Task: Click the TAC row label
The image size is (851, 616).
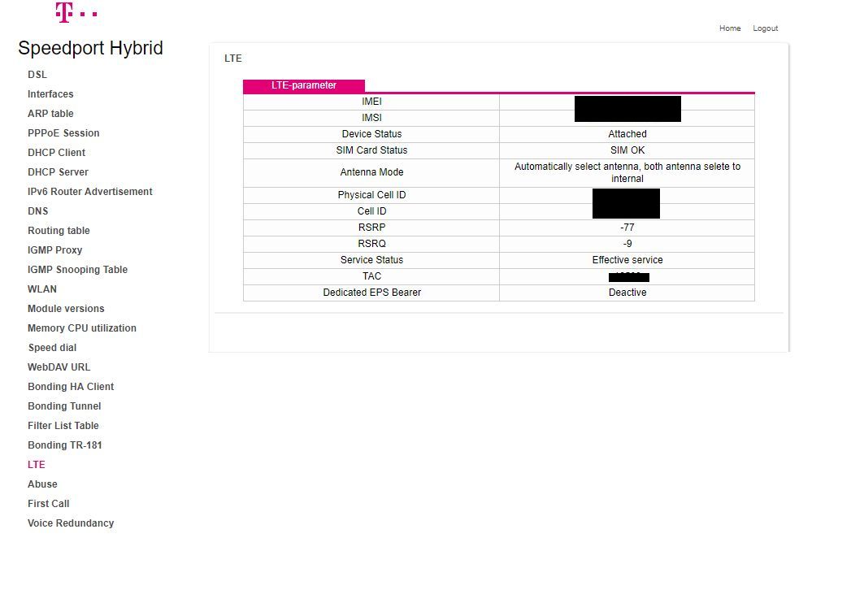Action: 371,277
